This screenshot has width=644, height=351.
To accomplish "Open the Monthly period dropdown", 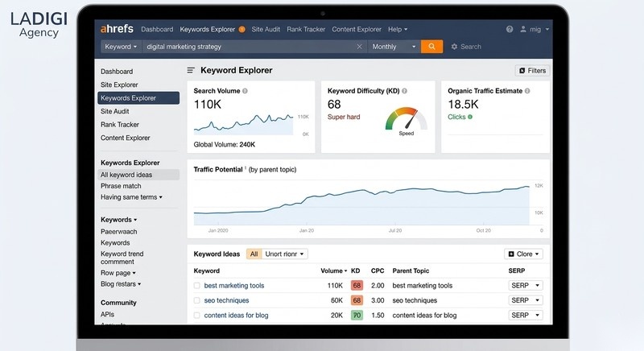I will point(394,47).
